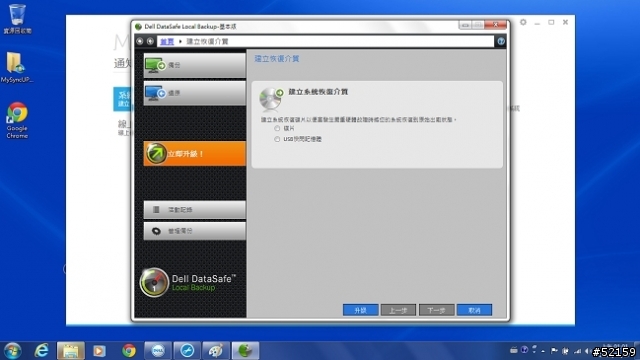The height and width of the screenshot is (360, 640).
Task: Open the Recycle Bin desktop icon
Action: (x=17, y=19)
